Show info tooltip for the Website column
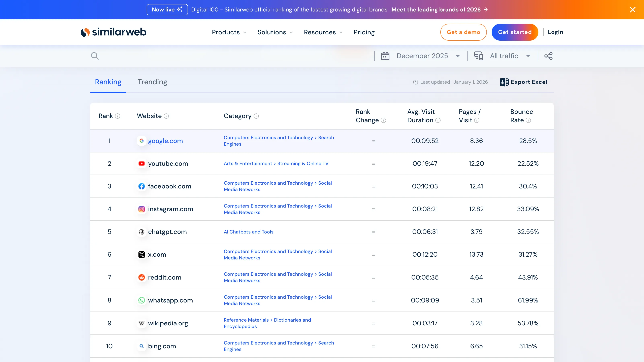This screenshot has height=362, width=644. pos(166,116)
